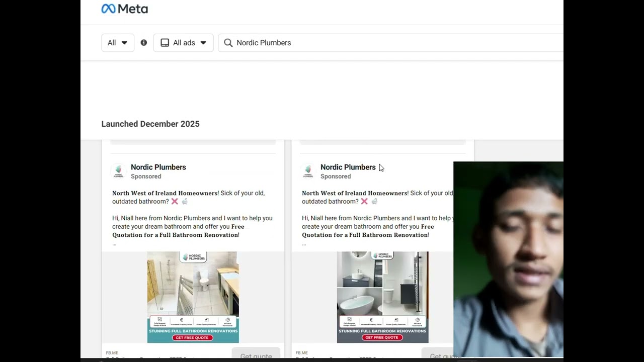Screen dimensions: 644x362
Task: Open right ad image with bathtub
Action: (x=382, y=297)
